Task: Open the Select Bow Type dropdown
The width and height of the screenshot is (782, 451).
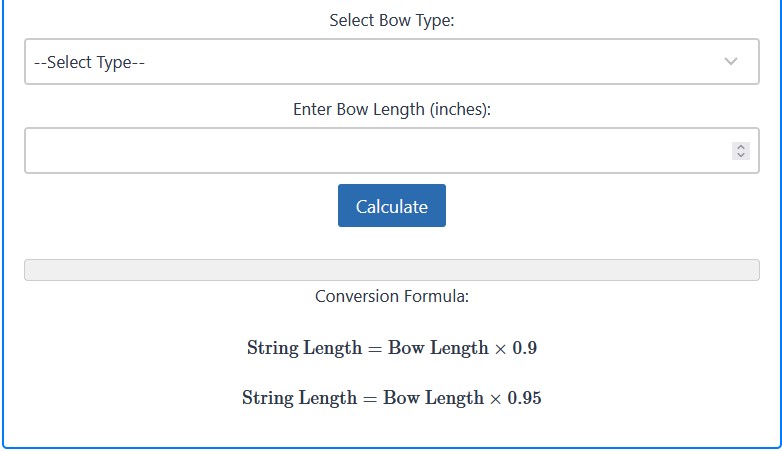Action: click(x=391, y=62)
